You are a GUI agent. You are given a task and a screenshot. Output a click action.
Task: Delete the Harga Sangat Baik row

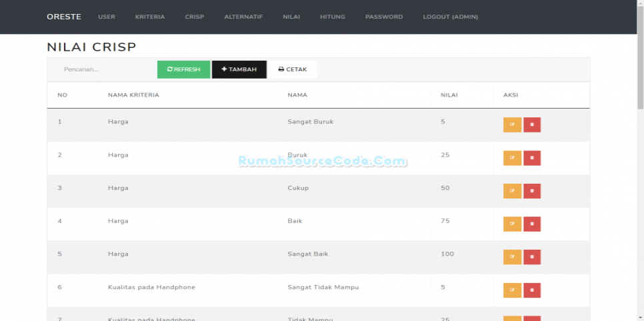(532, 257)
